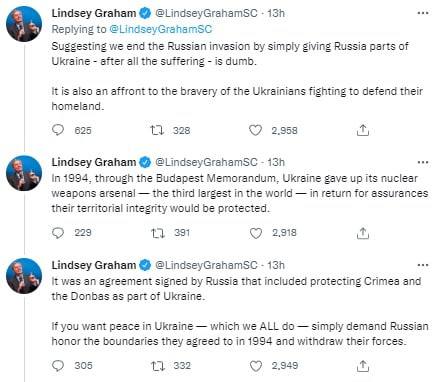
Task: Open the @LindseyGrahamSC link after Replying to
Action: click(x=161, y=29)
